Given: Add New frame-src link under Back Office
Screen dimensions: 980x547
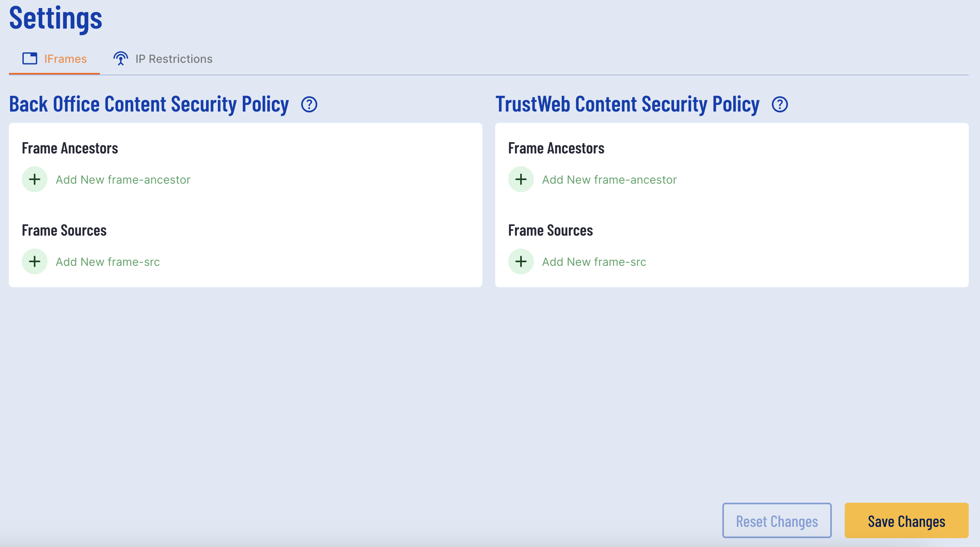Looking at the screenshot, I should pyautogui.click(x=108, y=262).
